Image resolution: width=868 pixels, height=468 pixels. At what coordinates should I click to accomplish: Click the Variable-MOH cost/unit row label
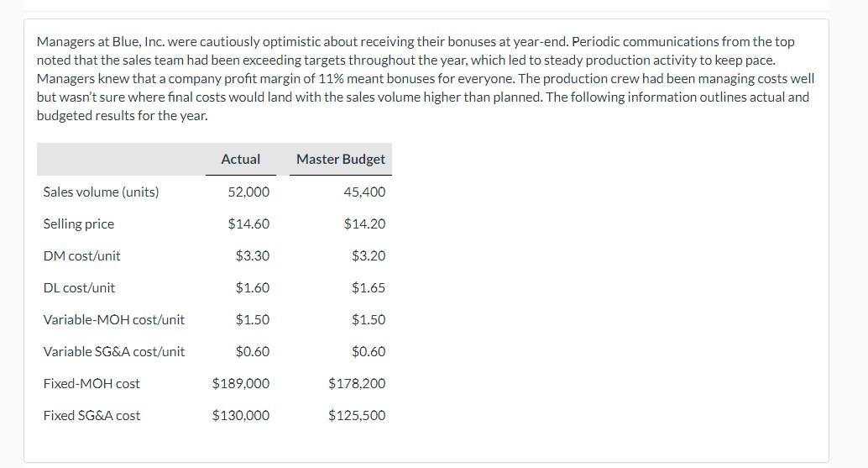(113, 319)
